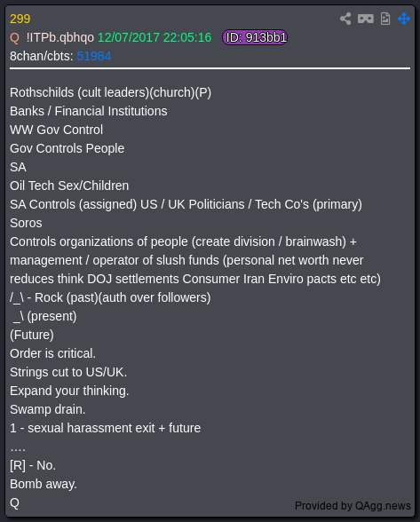Click the goggles viewer icon
Screen dimensions: 420x522
pos(365,19)
